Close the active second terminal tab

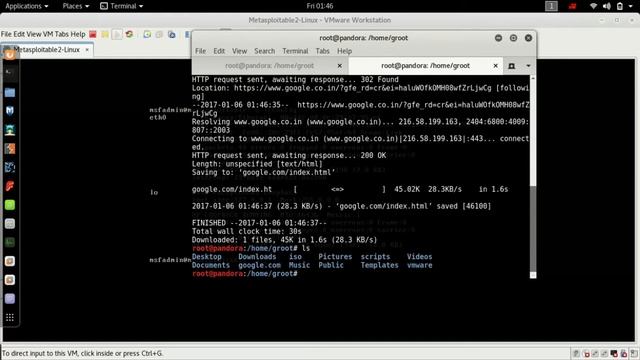tap(496, 66)
